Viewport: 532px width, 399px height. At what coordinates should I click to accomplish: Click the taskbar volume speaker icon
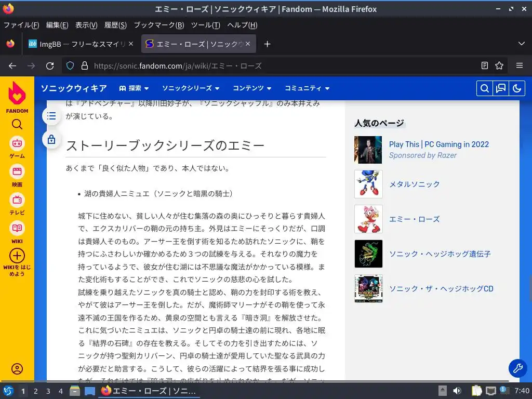pyautogui.click(x=457, y=391)
